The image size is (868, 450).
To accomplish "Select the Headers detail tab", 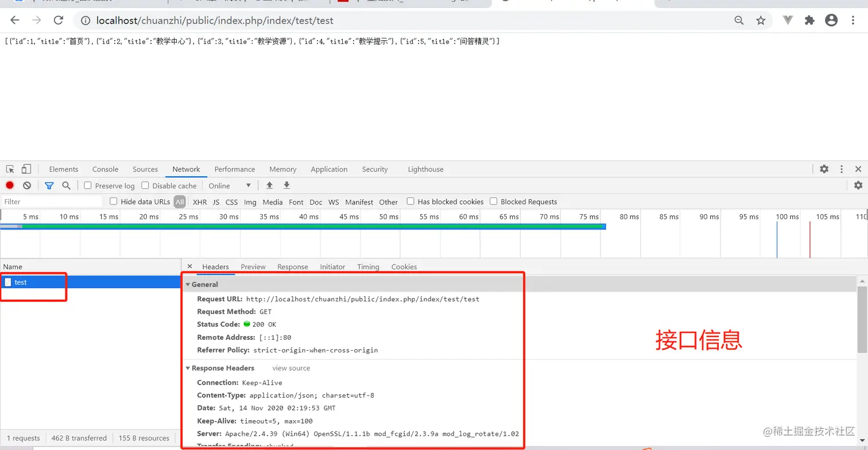I will (x=216, y=267).
